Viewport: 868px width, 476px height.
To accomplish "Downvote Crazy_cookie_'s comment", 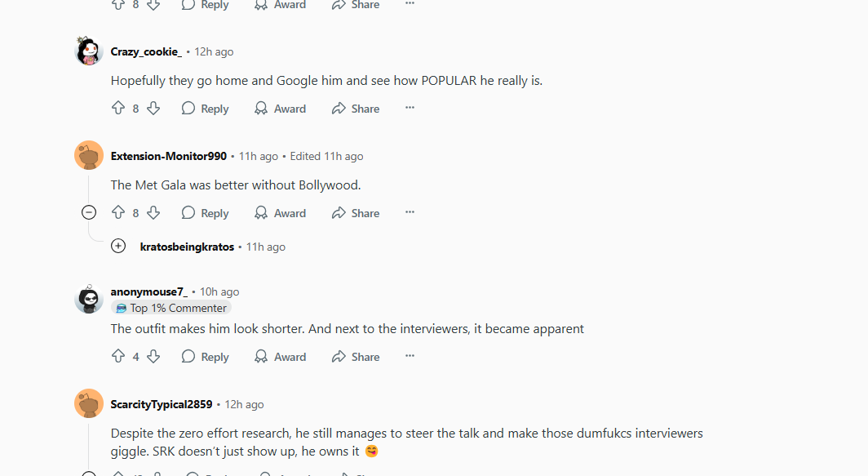I will (153, 109).
